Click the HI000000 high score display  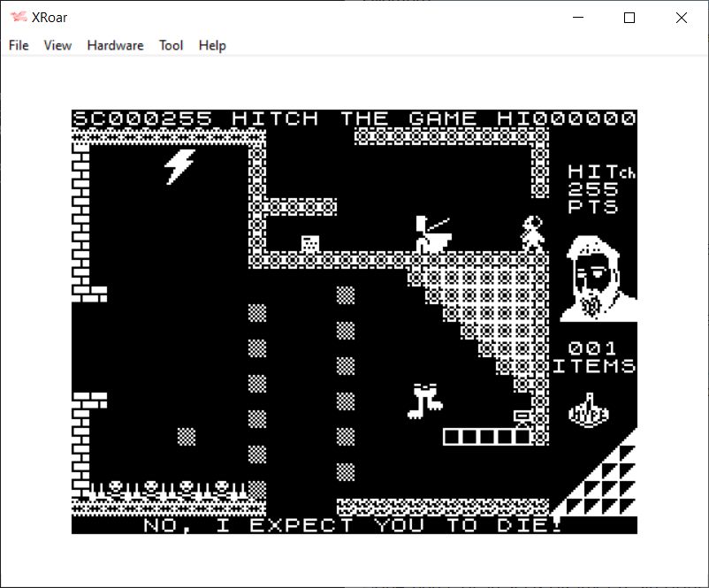coord(566,118)
